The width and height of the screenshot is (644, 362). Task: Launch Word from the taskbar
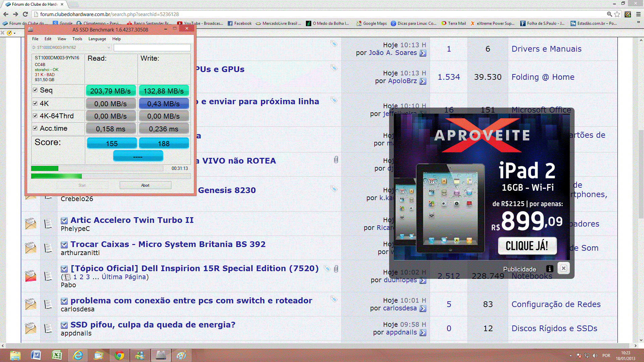point(36,355)
